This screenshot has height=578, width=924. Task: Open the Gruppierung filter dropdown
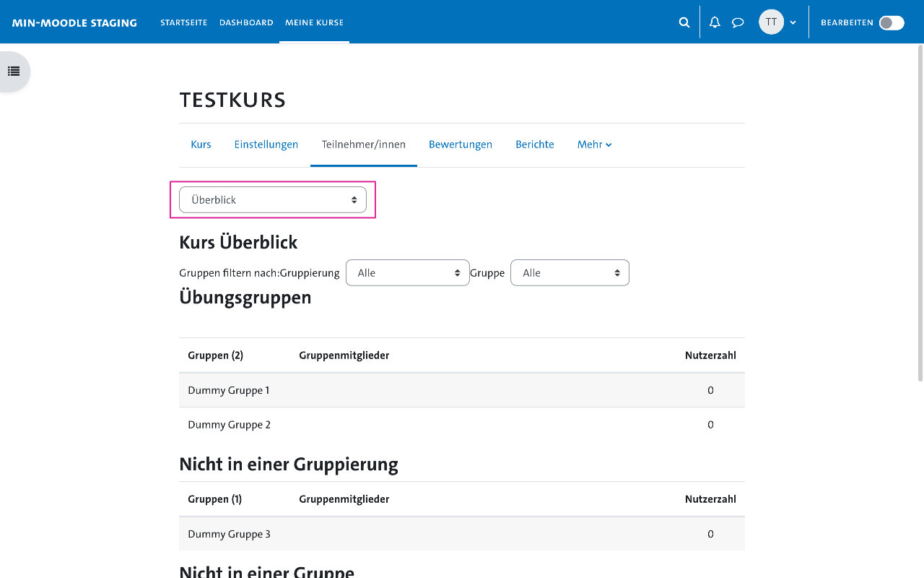[408, 273]
